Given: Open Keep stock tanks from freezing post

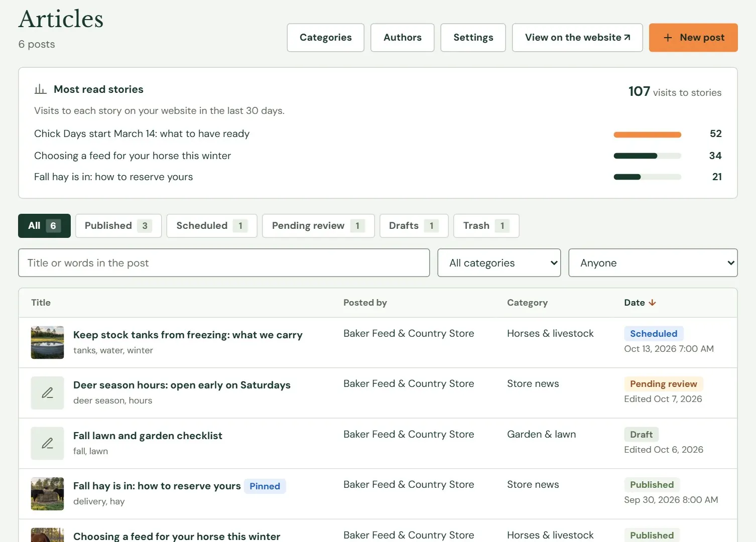Looking at the screenshot, I should coord(188,335).
